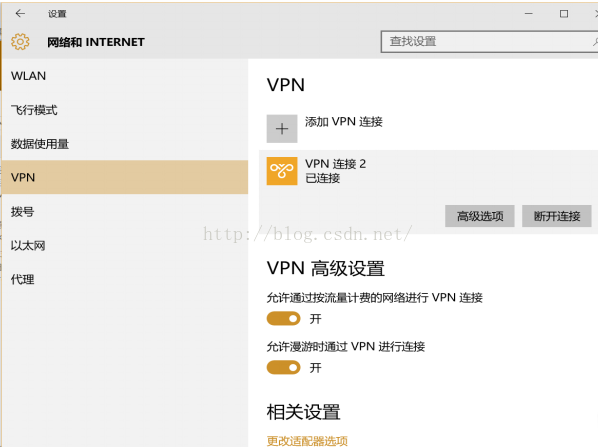Click the 断开连接 button
The width and height of the screenshot is (599, 447).
(x=557, y=216)
